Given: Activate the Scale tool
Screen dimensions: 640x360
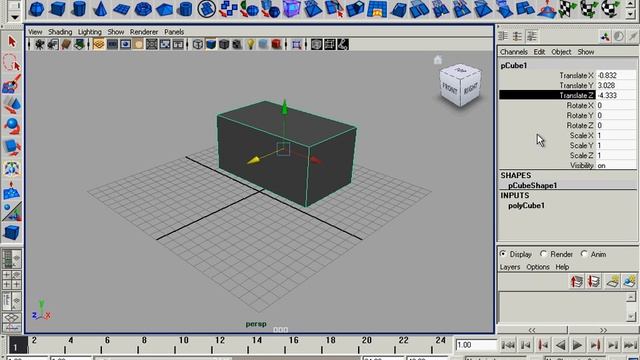Looking at the screenshot, I should point(11,147).
